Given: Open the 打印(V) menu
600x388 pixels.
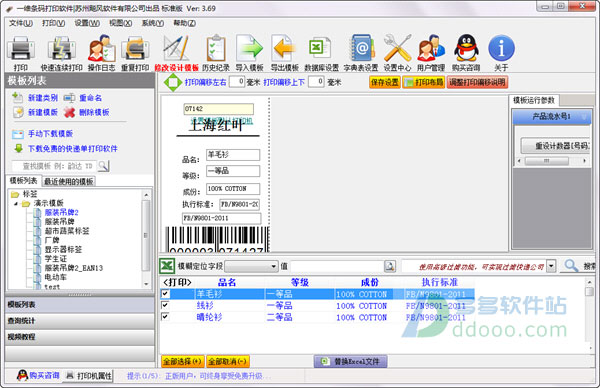Looking at the screenshot, I should tap(53, 23).
